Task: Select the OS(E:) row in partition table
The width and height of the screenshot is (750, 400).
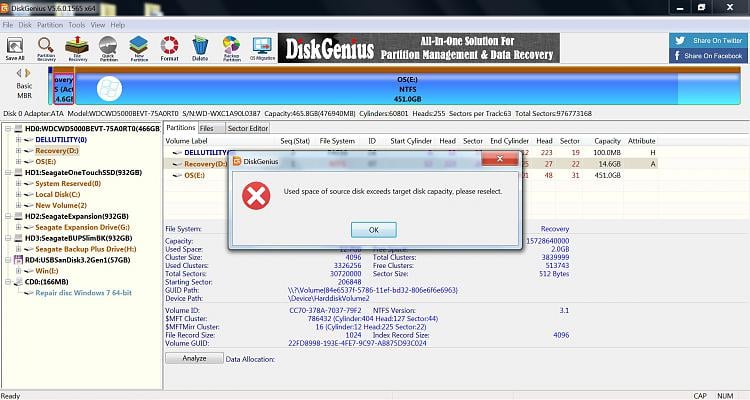Action: point(410,176)
